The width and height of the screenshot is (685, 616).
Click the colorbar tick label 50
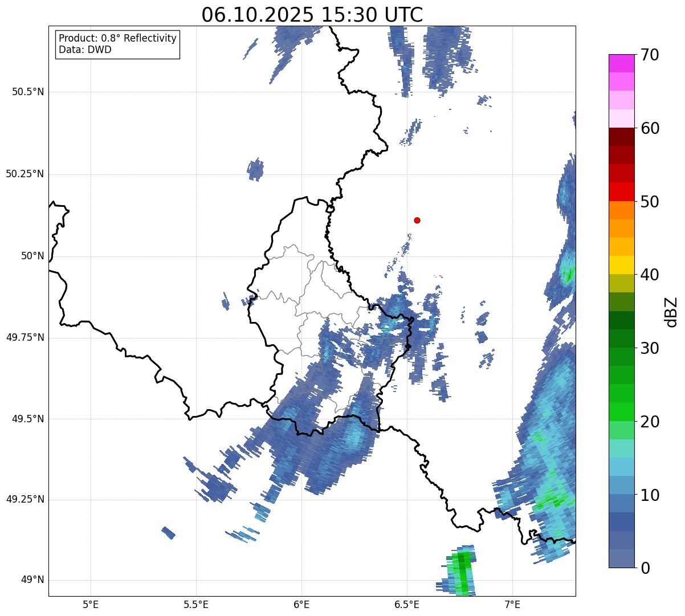pyautogui.click(x=649, y=202)
